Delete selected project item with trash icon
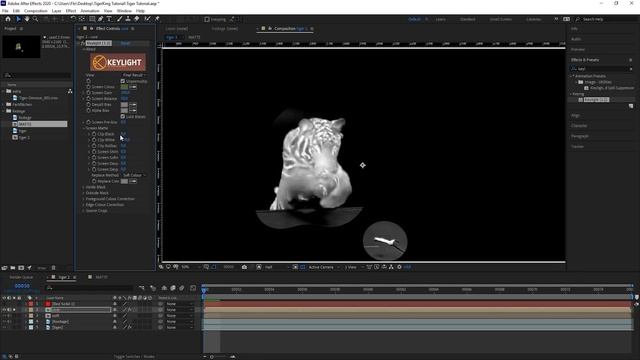This screenshot has width=640, height=360. (53, 268)
